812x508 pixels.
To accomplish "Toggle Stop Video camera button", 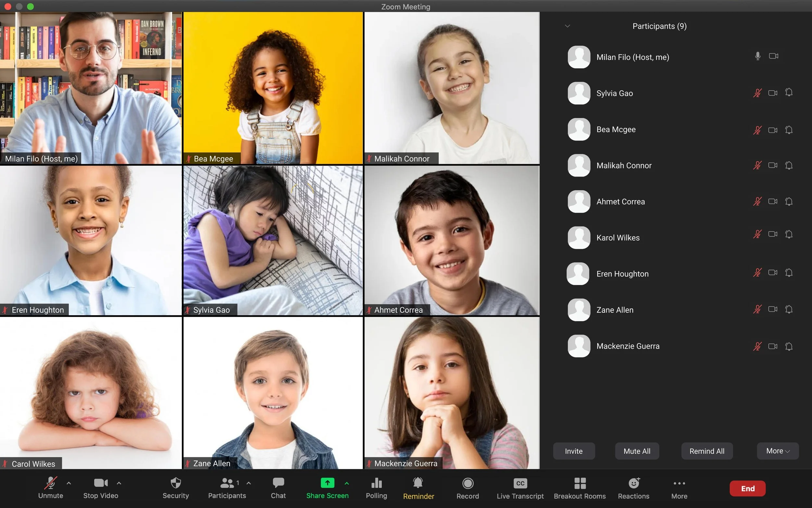I will click(101, 483).
